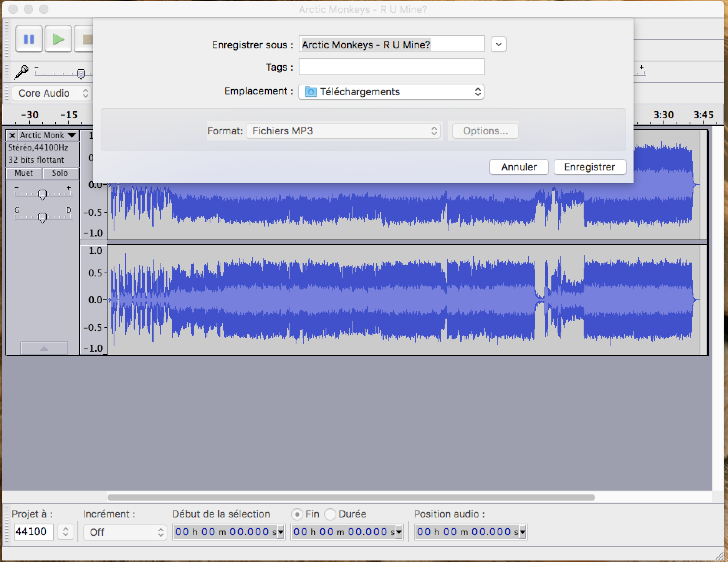Click the Projet à rate stepper
Image resolution: width=728 pixels, height=562 pixels.
click(65, 532)
